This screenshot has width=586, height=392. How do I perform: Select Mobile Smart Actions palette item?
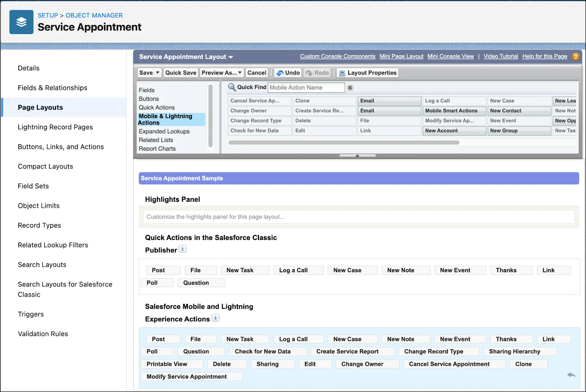click(x=454, y=111)
